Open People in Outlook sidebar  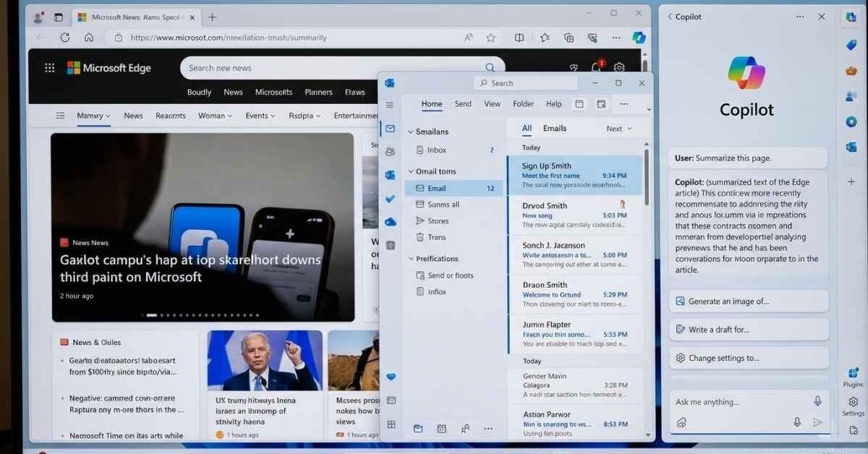(x=390, y=151)
